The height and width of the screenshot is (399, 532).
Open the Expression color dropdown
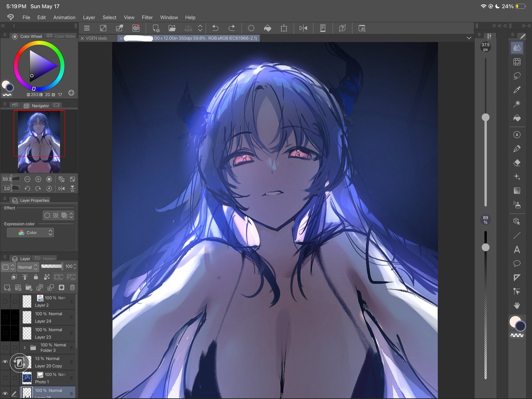30,232
